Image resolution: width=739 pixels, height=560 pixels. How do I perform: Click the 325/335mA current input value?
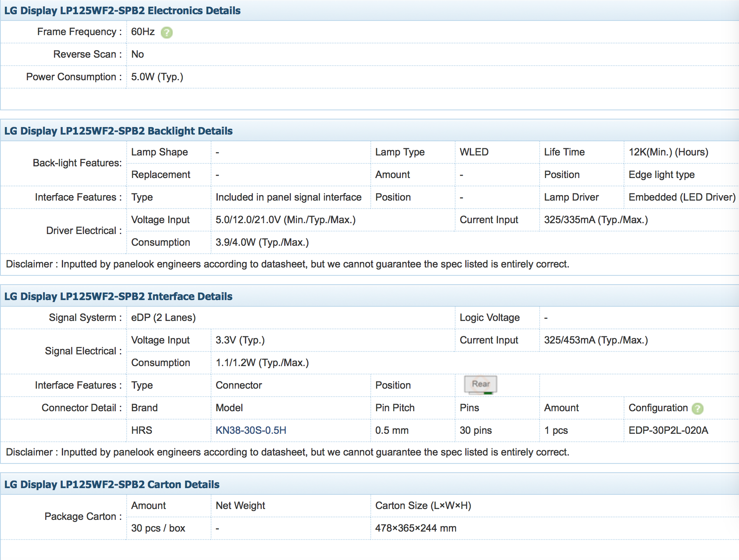pyautogui.click(x=596, y=220)
